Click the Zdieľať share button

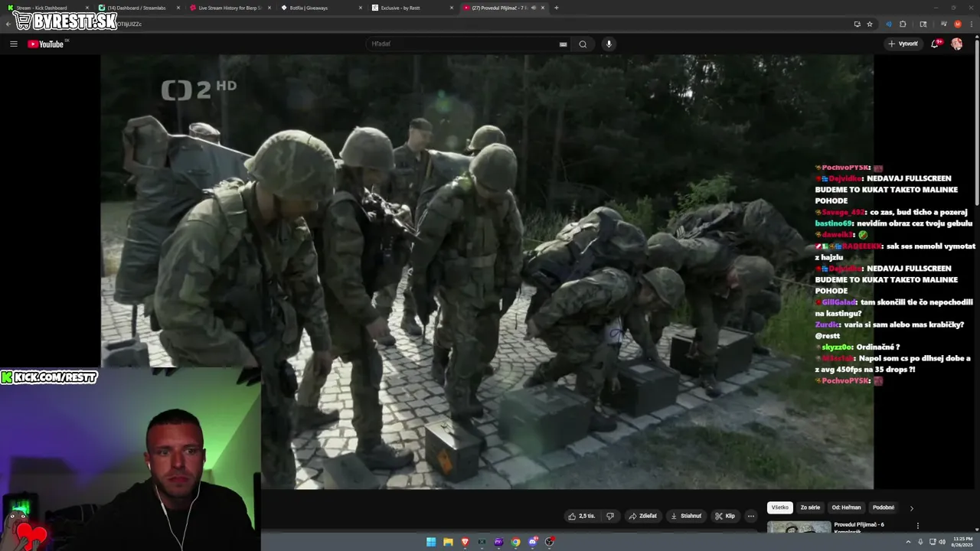tap(643, 516)
